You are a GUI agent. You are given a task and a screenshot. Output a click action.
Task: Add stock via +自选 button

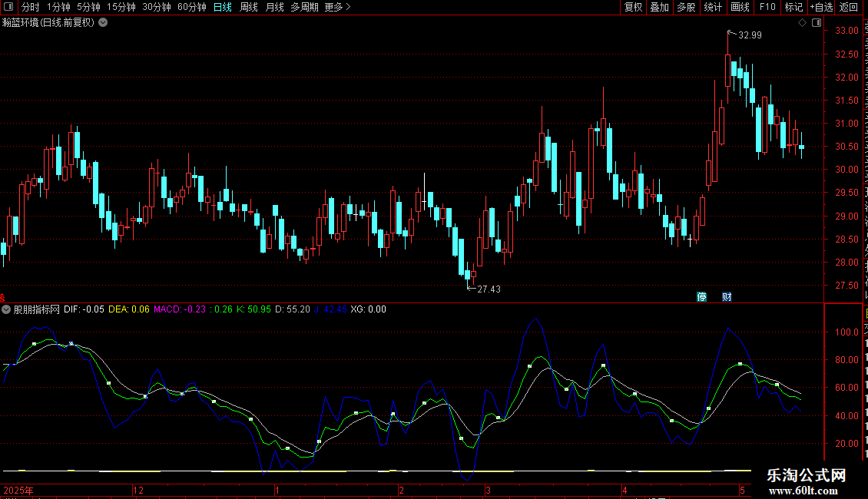[x=821, y=7]
